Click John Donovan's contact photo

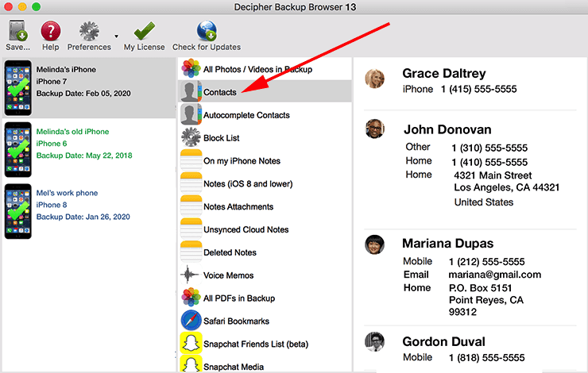(x=374, y=129)
